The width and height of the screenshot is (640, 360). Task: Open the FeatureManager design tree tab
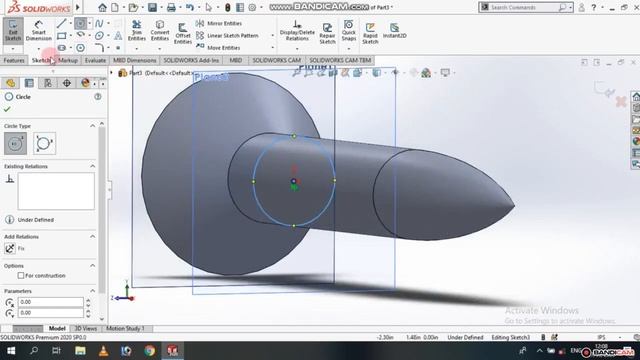(10, 83)
